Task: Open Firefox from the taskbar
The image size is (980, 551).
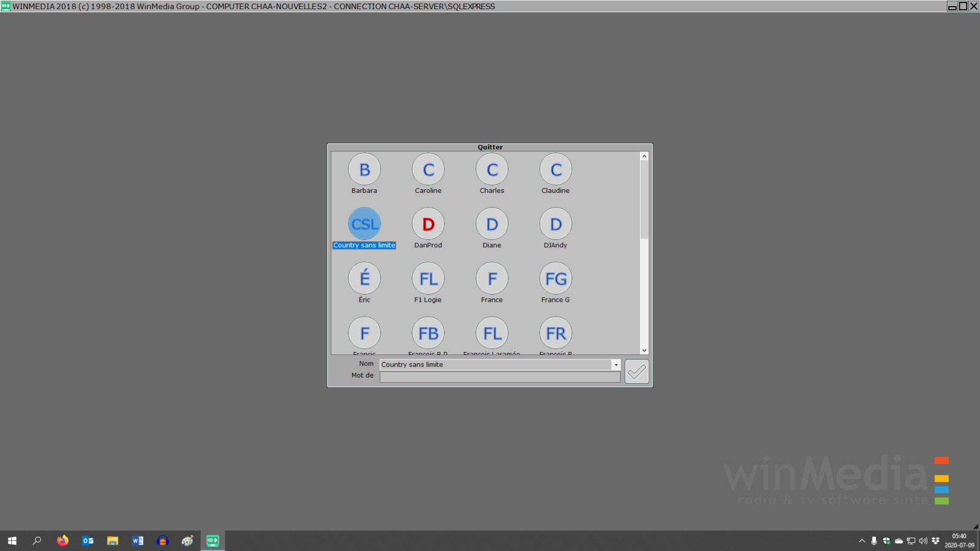Action: (62, 541)
